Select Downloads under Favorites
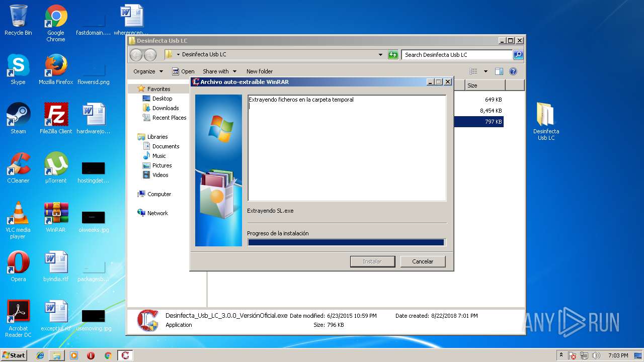 click(x=166, y=108)
